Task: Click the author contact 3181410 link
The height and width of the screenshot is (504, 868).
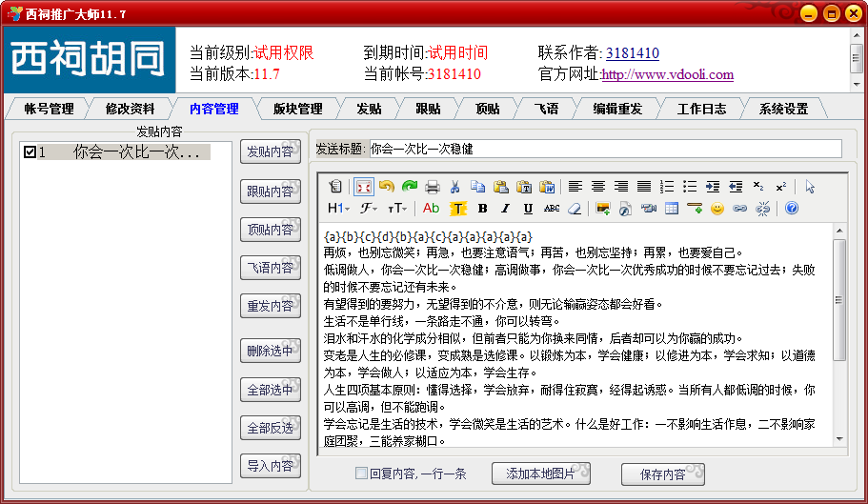Action: (x=632, y=53)
